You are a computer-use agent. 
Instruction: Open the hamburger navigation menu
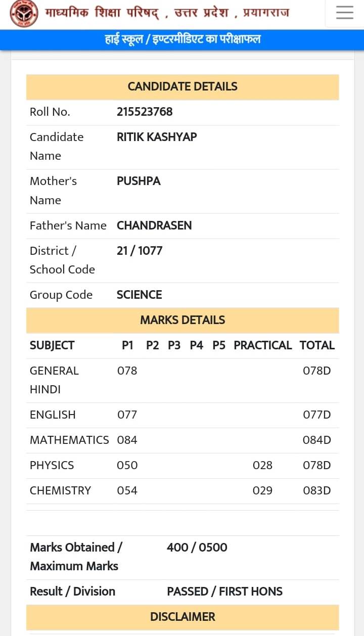coord(345,13)
